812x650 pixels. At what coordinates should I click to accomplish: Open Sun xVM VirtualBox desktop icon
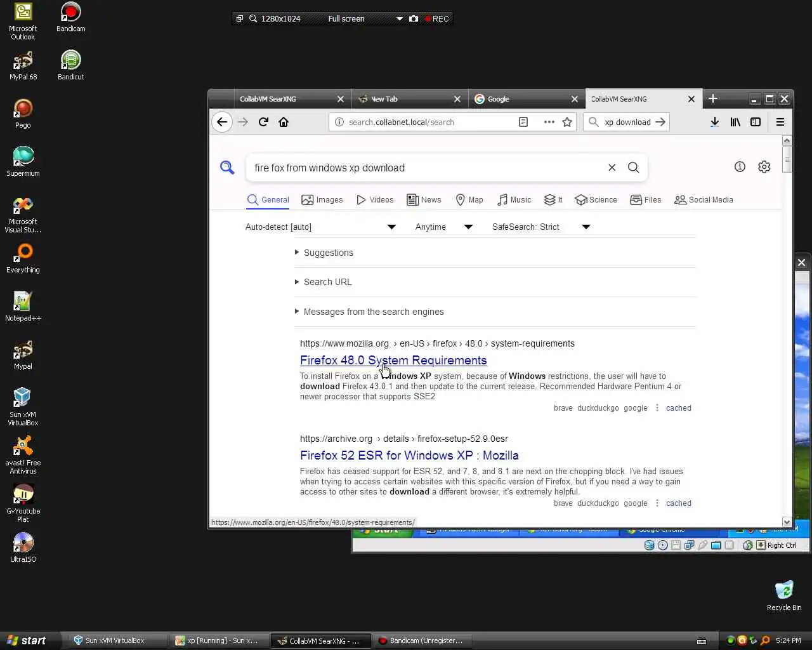click(x=23, y=407)
